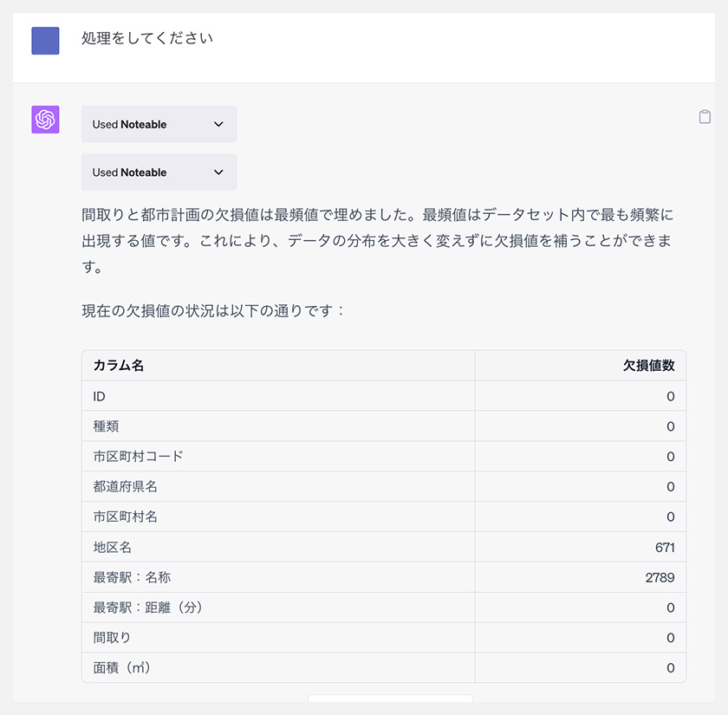Screen dimensions: 728x715
Task: Copy response using the clipboard icon
Action: coord(705,116)
